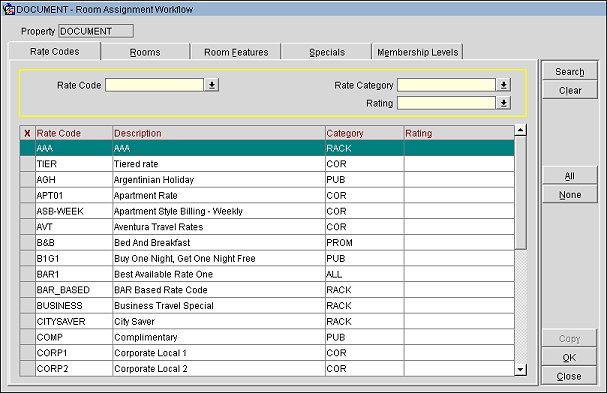Click the Search button
This screenshot has width=607, height=393.
(569, 71)
